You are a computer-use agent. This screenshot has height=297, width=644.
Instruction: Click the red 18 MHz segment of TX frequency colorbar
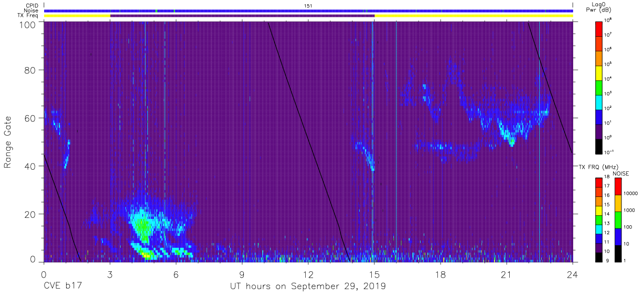[598, 183]
